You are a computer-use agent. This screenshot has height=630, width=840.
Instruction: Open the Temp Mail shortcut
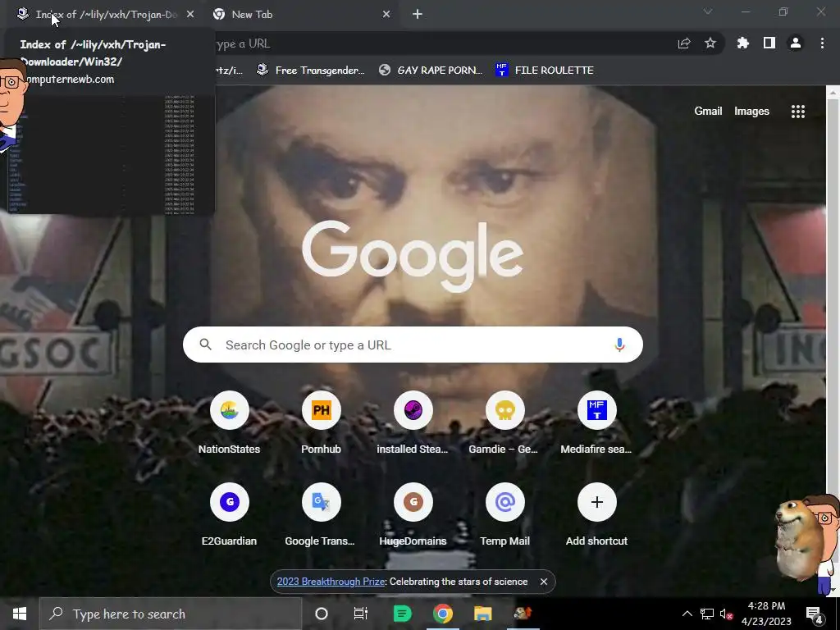504,515
